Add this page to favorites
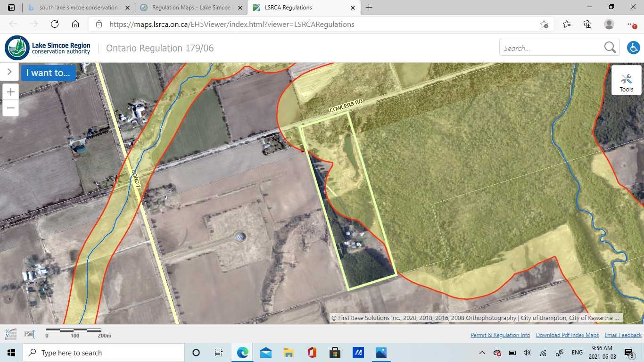The image size is (644, 362). [x=544, y=24]
